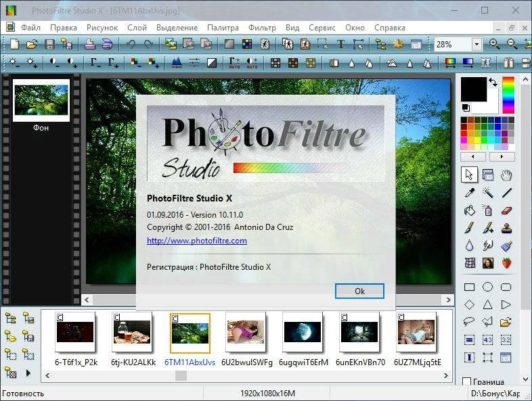Redo the last action
The height and width of the screenshot is (401, 532).
click(148, 45)
